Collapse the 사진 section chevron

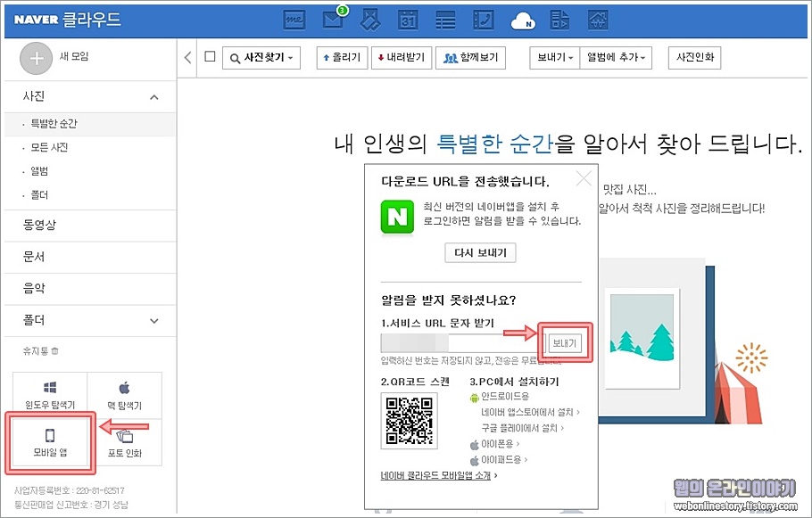pos(154,97)
